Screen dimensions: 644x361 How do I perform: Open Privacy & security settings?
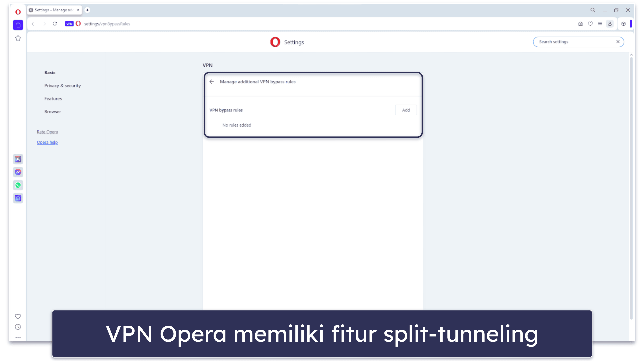click(x=63, y=86)
